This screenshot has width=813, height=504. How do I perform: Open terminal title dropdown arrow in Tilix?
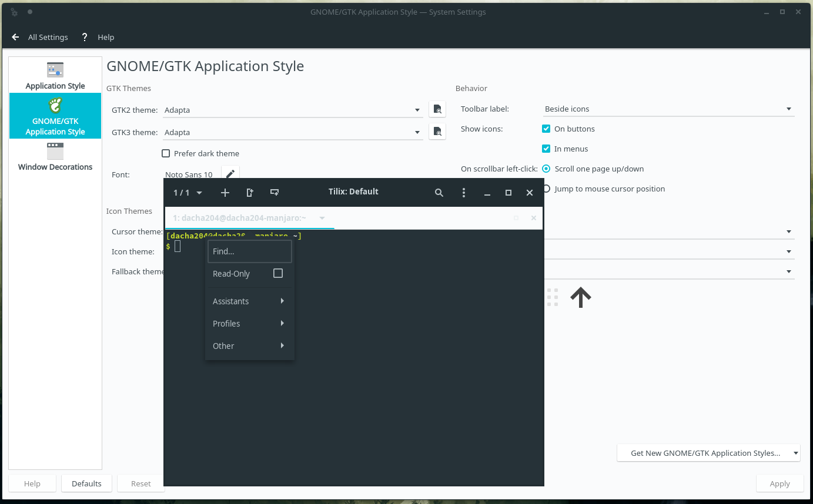coord(322,218)
